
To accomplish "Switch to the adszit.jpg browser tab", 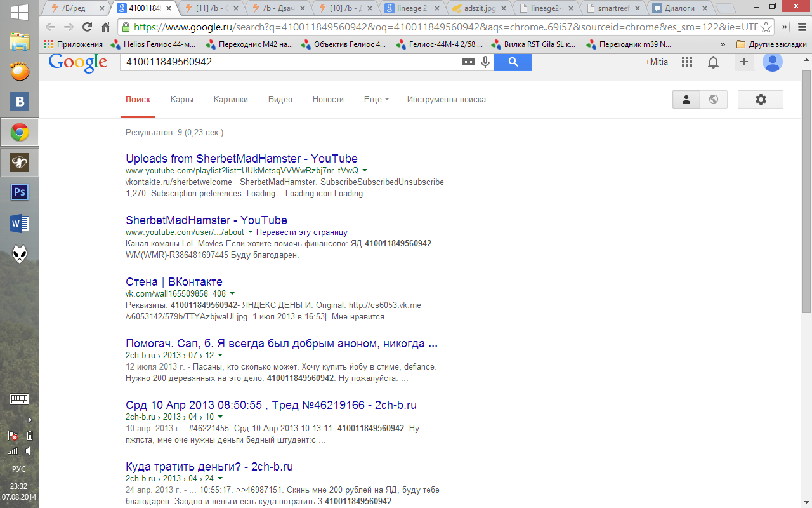I will [480, 9].
